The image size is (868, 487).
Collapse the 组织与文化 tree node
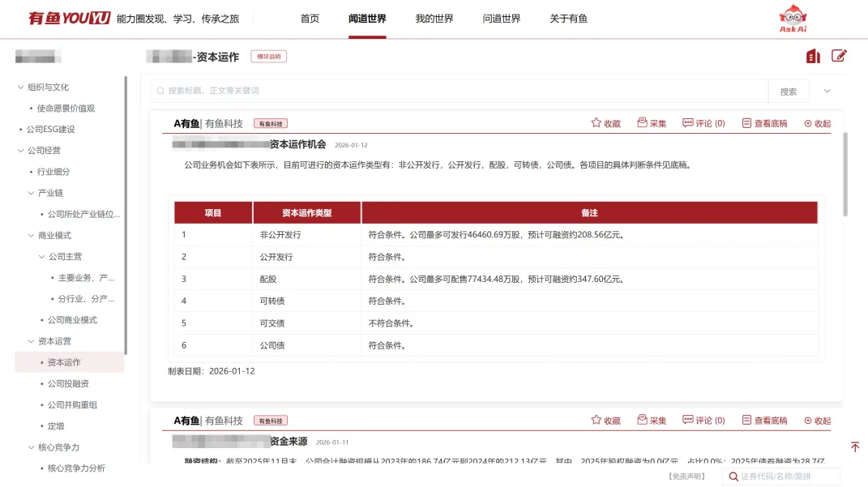click(20, 87)
